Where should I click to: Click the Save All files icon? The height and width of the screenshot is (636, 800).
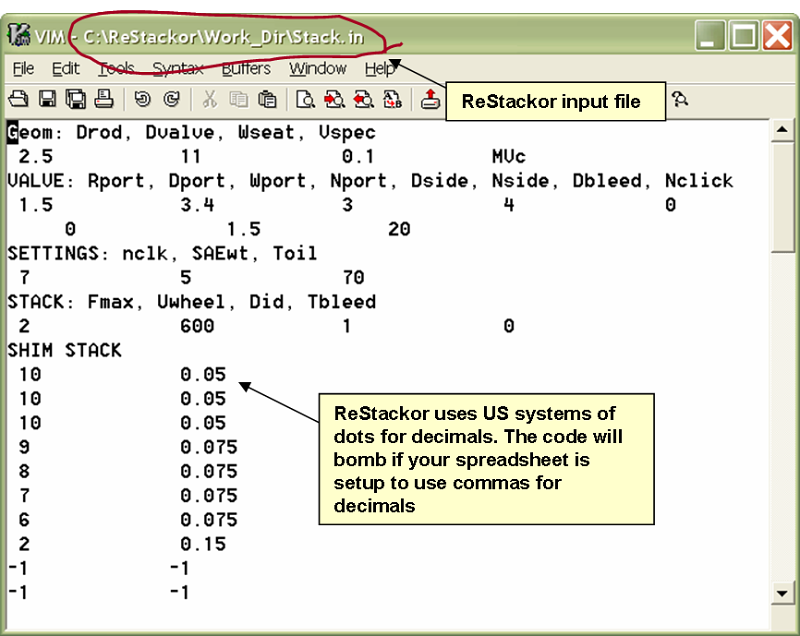click(x=76, y=99)
